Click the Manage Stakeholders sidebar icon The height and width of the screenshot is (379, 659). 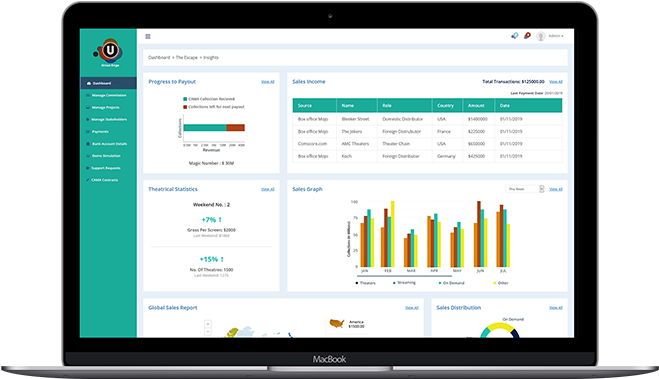point(88,119)
